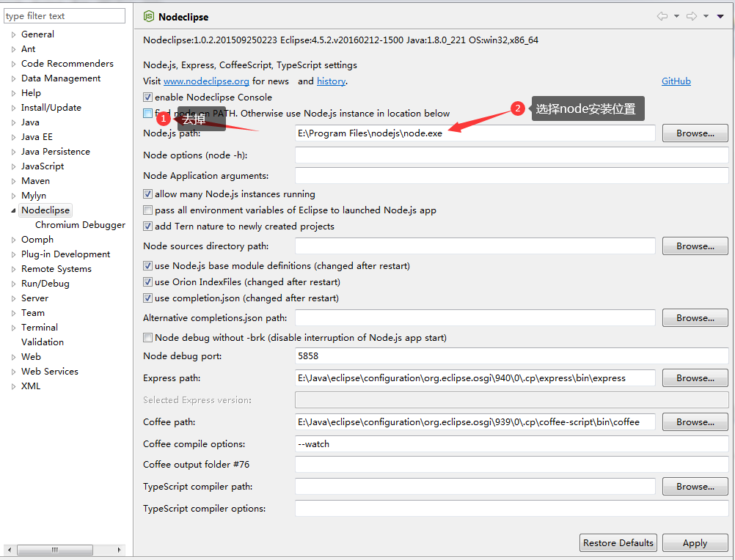This screenshot has width=735, height=560.
Task: Browse for Node sources directory
Action: click(695, 246)
